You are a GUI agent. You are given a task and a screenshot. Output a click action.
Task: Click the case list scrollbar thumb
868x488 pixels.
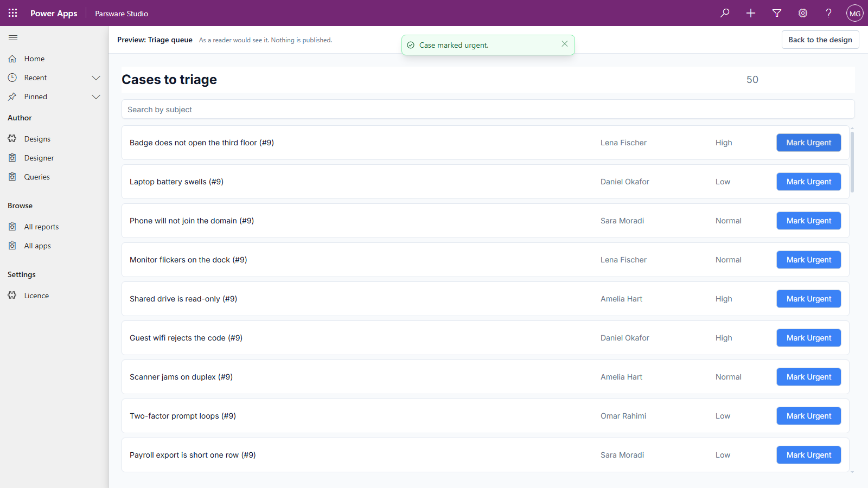(x=852, y=162)
